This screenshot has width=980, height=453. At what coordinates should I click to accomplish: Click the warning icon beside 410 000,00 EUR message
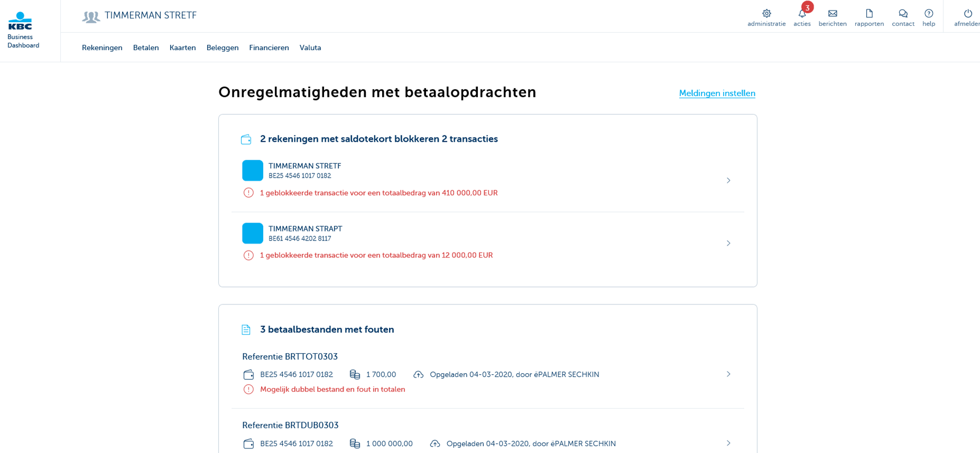(248, 193)
